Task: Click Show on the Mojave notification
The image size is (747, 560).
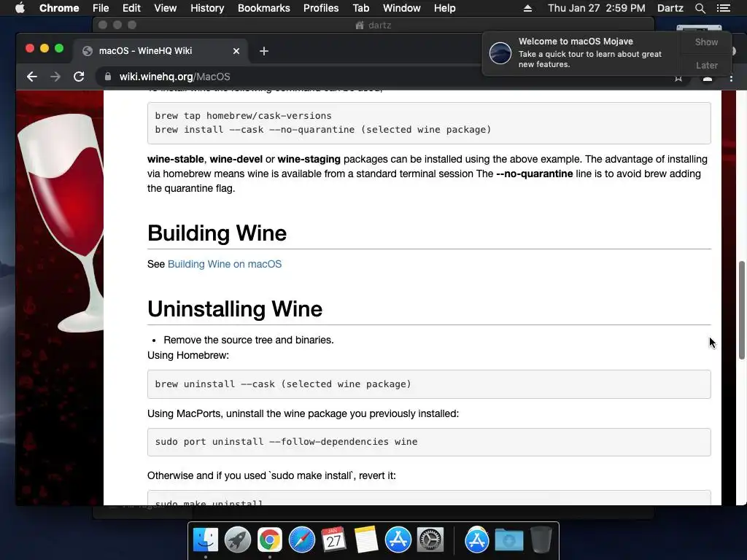Action: pyautogui.click(x=706, y=42)
